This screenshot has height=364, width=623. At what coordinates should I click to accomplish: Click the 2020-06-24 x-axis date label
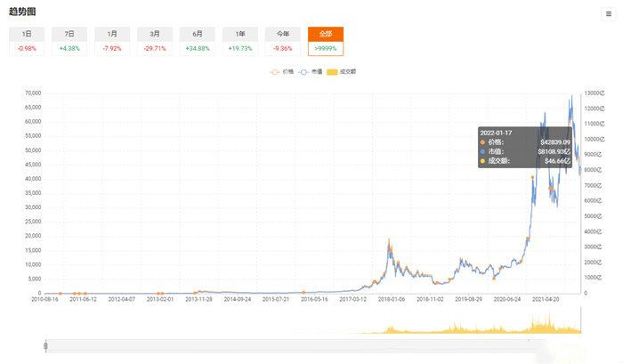click(507, 299)
